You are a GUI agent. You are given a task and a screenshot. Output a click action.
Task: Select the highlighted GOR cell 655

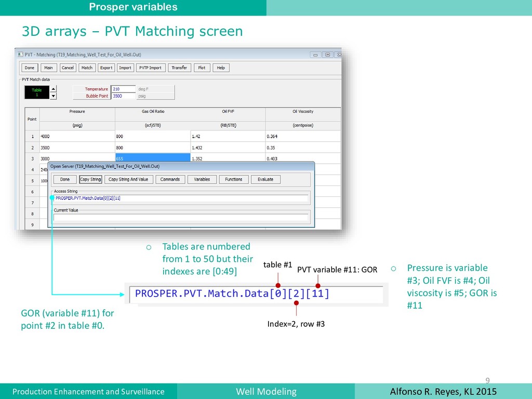(x=153, y=158)
